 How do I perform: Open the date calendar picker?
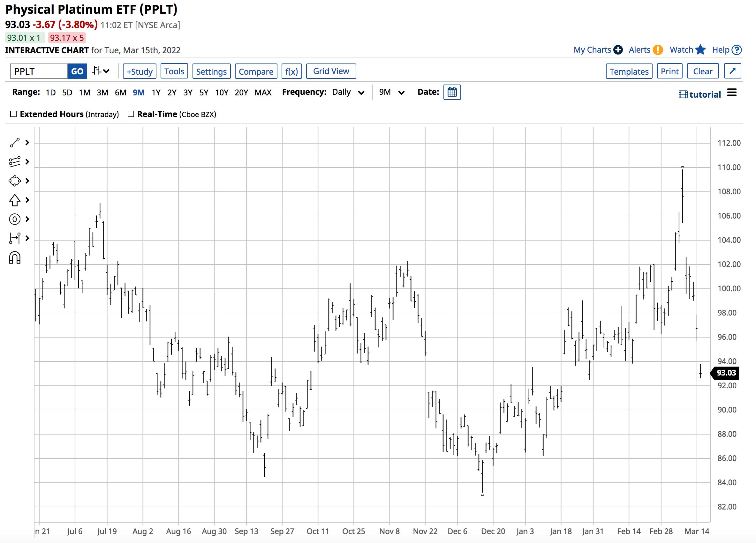pos(452,92)
